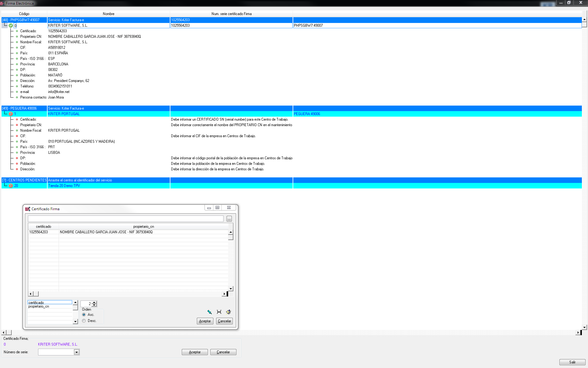The height and width of the screenshot is (368, 588).
Task: Select propietario_cn in the sort field list
Action: click(50, 306)
